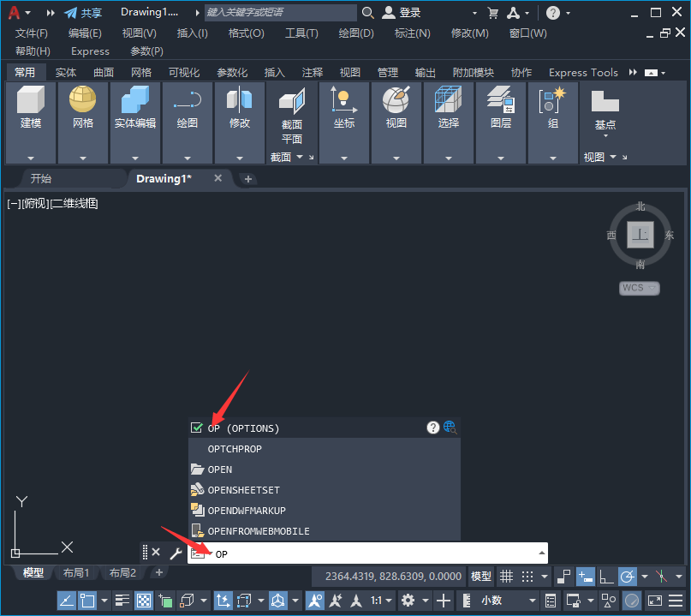Click the help icon next to OP (OPTIONS)

tap(433, 428)
